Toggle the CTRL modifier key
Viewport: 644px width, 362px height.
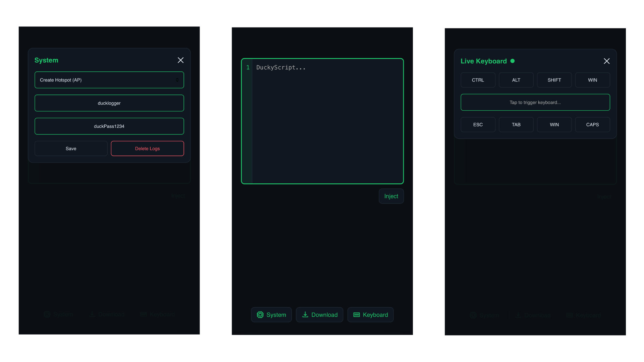click(x=478, y=80)
